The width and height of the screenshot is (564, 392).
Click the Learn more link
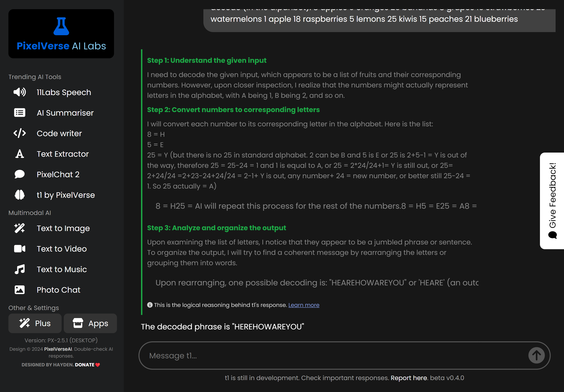[304, 305]
